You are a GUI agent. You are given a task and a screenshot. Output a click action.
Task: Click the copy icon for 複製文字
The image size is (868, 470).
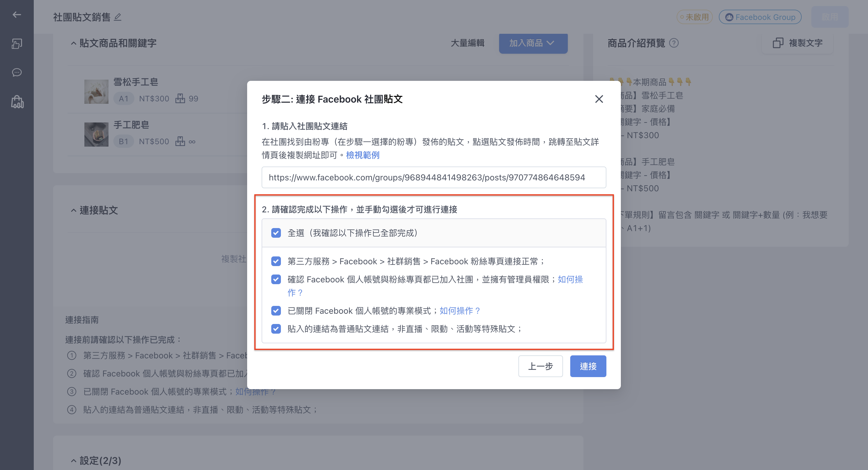point(778,43)
